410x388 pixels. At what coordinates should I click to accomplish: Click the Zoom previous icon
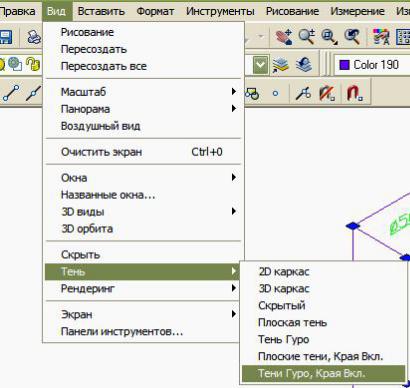[352, 37]
